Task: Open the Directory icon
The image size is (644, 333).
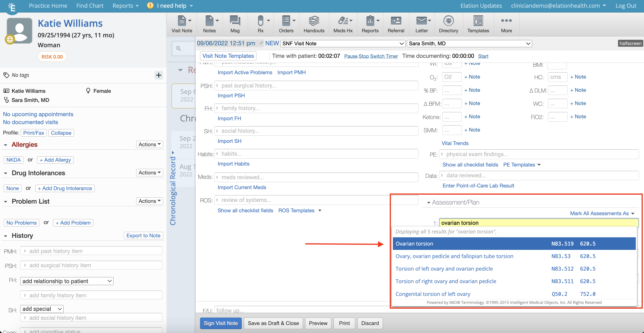Action: (448, 21)
